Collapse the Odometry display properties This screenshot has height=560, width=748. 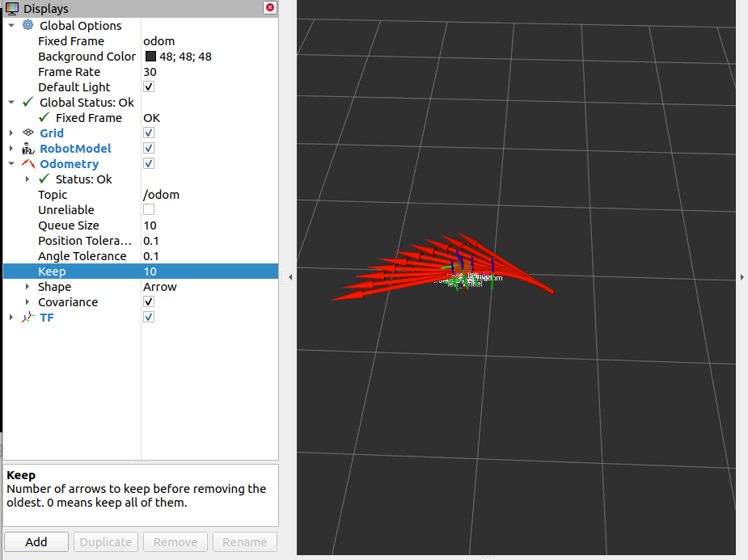[11, 163]
